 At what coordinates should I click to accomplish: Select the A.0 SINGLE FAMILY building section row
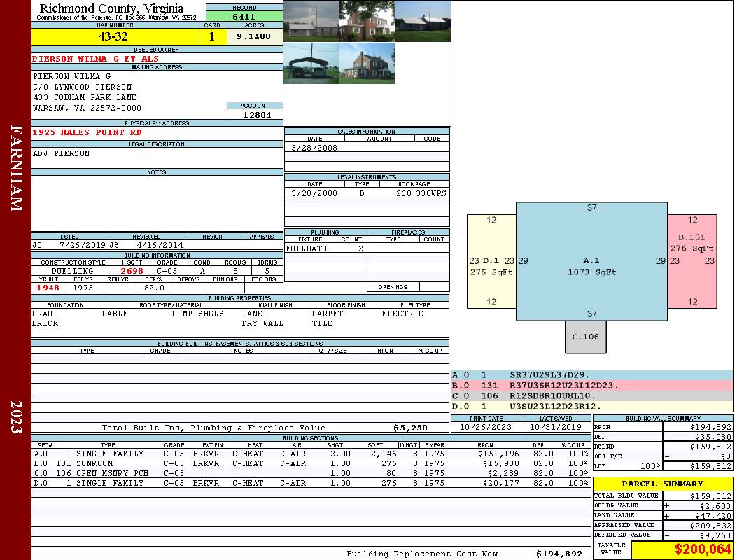pos(310,454)
